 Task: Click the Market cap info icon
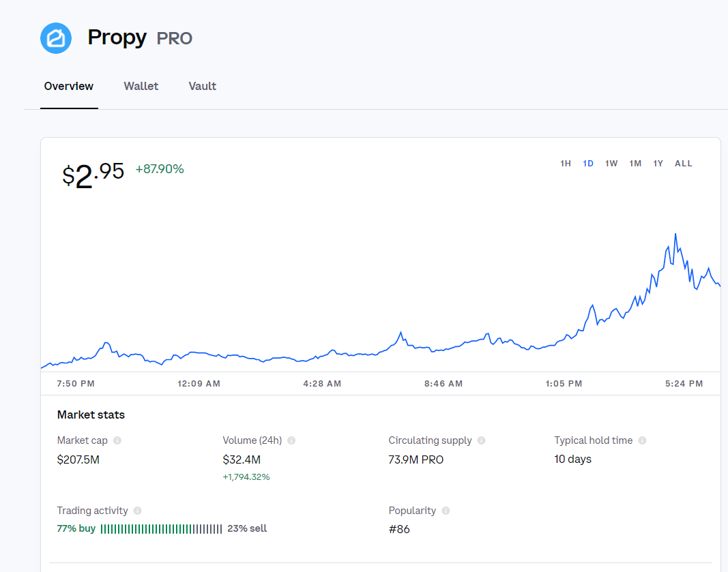117,441
